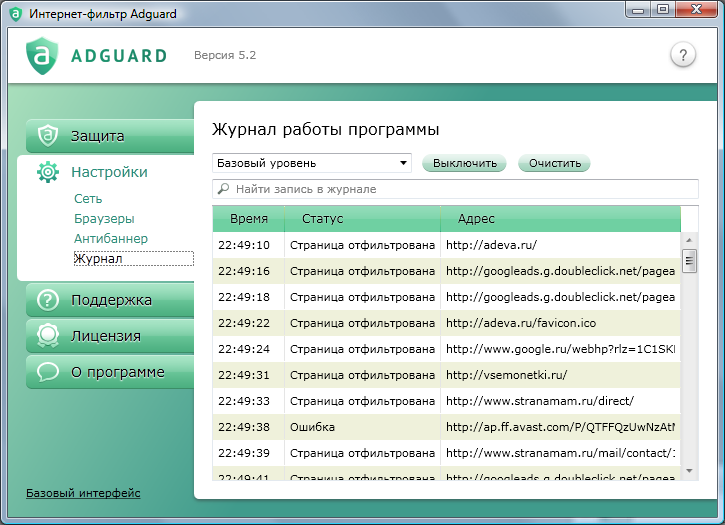Select the www.google.ru/webhp address
This screenshot has width=725, height=525.
(560, 349)
